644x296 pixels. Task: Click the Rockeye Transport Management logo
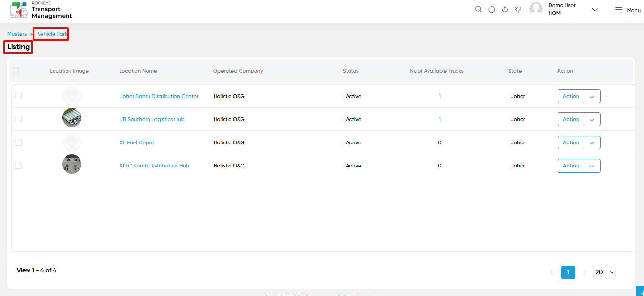41,10
